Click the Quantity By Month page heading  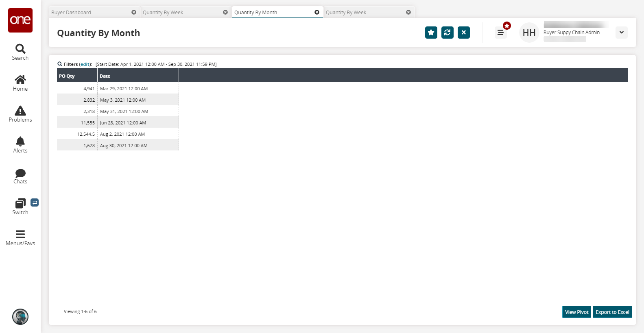(98, 33)
